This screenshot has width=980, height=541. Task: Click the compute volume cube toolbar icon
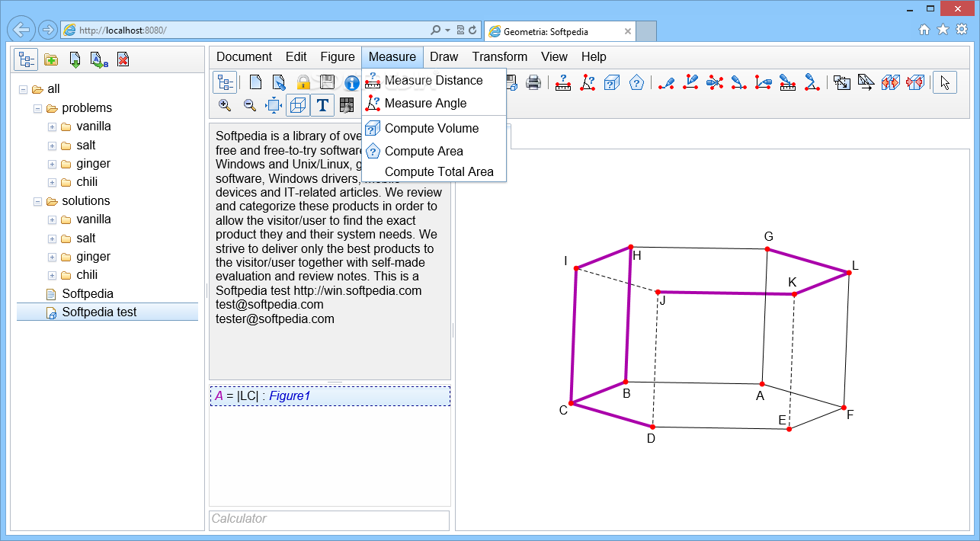[x=612, y=82]
